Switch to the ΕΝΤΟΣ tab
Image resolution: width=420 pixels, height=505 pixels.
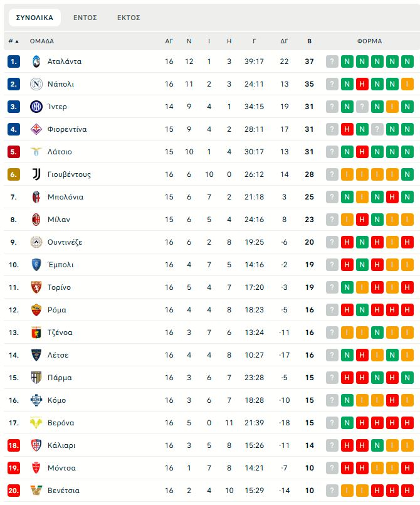coord(85,18)
